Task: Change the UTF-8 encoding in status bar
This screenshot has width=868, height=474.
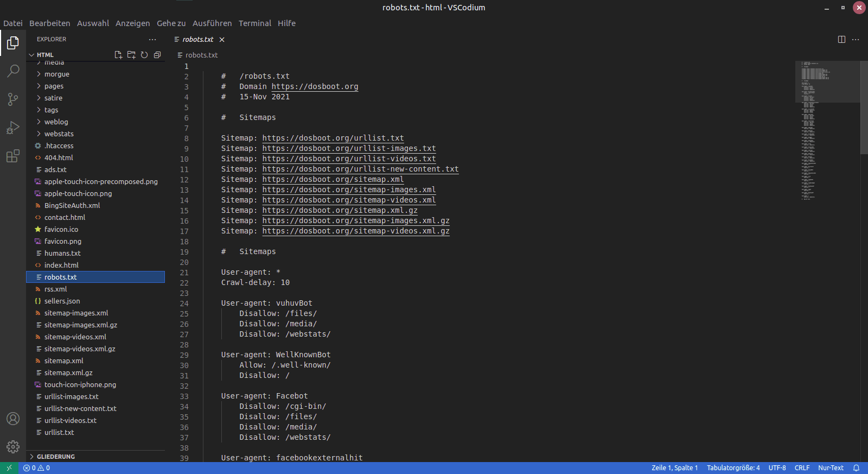Action: tap(777, 467)
